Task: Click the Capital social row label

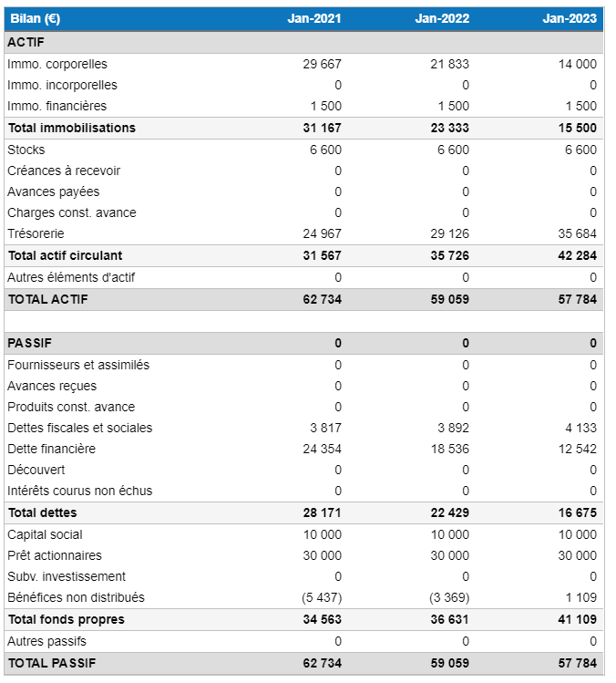Action: [x=46, y=534]
